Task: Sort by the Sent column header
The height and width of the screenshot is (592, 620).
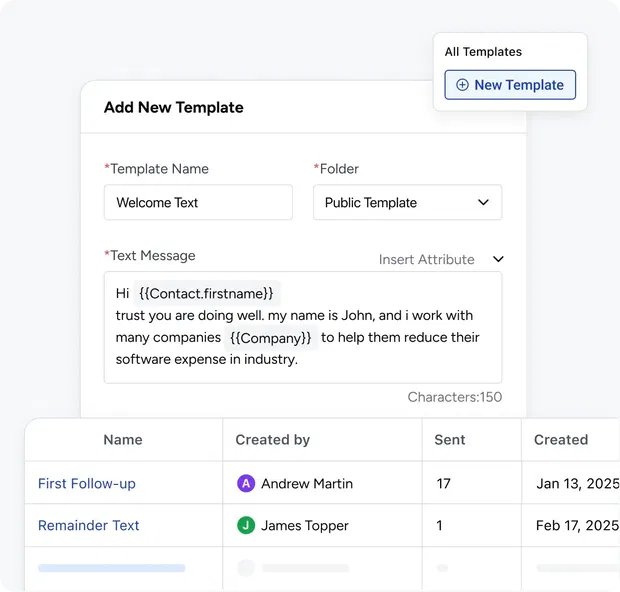Action: click(x=450, y=439)
